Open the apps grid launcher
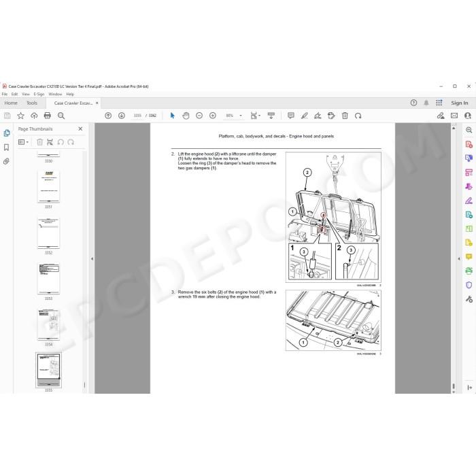 tap(439, 103)
